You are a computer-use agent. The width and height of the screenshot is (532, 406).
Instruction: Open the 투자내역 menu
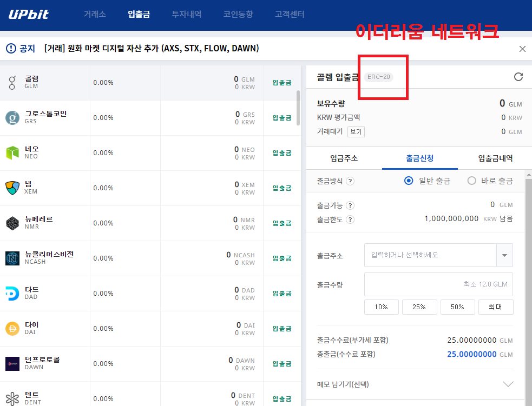tap(187, 14)
